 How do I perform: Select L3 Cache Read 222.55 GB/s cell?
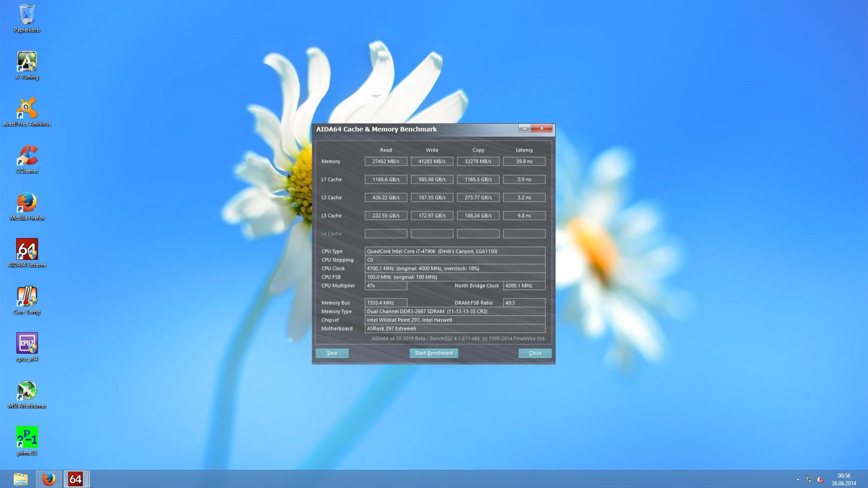pyautogui.click(x=386, y=216)
